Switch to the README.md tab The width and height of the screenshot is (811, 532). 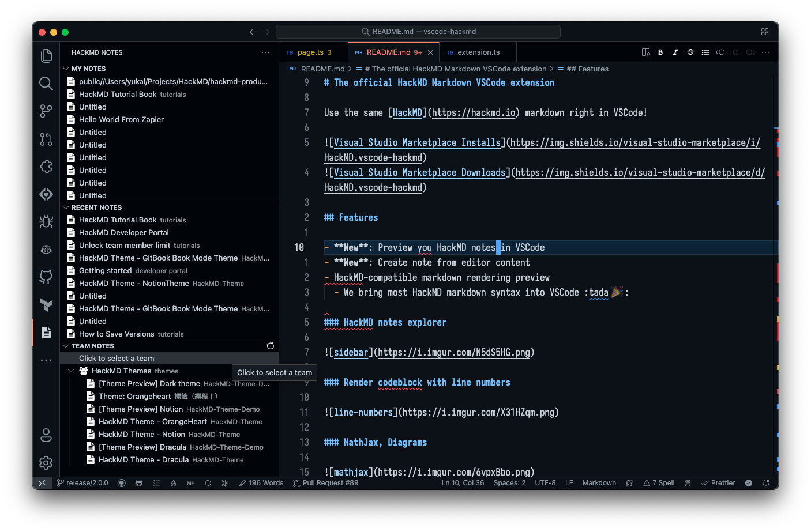pyautogui.click(x=394, y=52)
